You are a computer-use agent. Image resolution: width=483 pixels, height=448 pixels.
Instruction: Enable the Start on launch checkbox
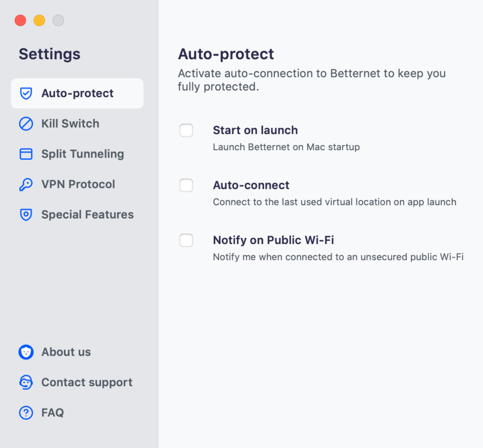click(186, 130)
